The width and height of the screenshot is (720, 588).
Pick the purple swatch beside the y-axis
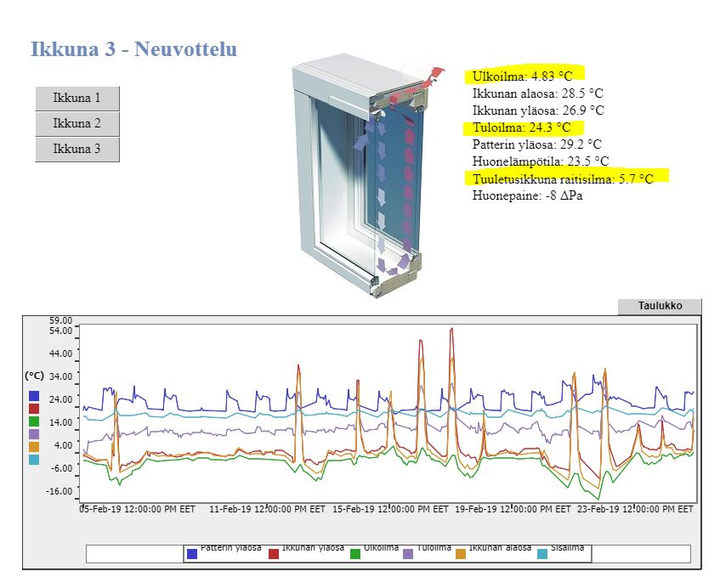pyautogui.click(x=34, y=434)
